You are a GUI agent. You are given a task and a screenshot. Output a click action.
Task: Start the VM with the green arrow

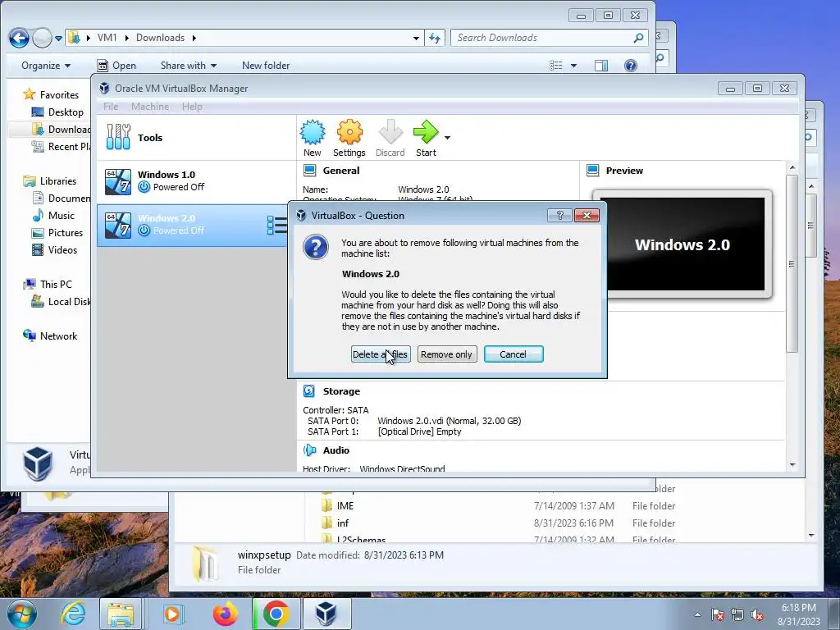tap(426, 138)
